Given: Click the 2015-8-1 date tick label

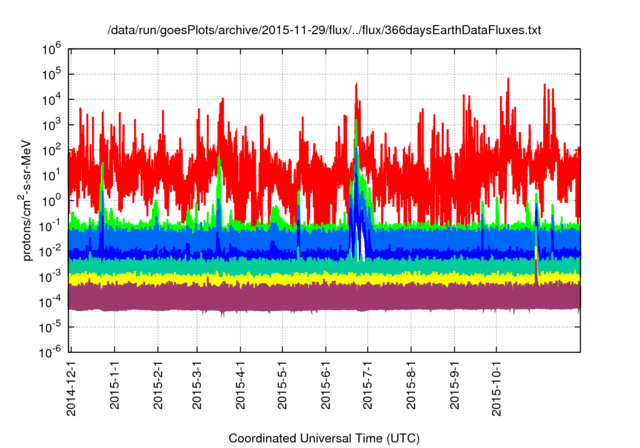Looking at the screenshot, I should [411, 385].
